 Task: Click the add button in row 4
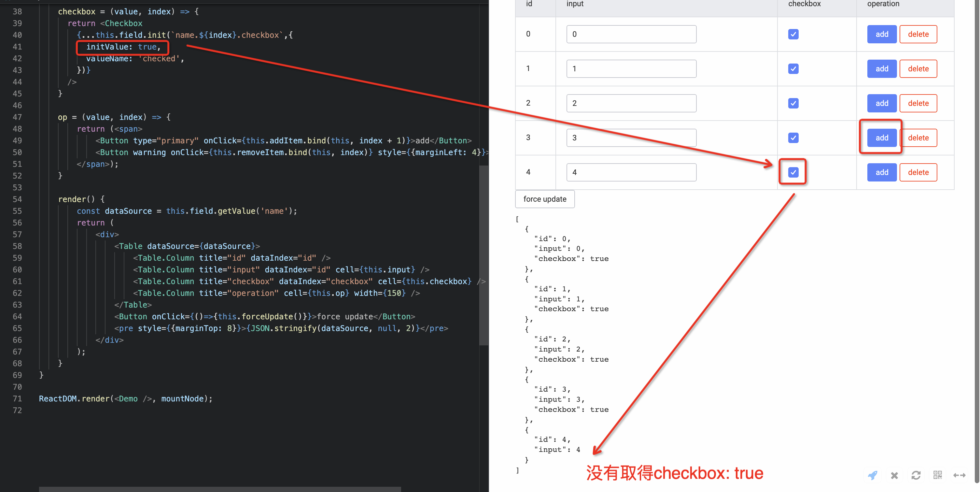click(x=881, y=172)
